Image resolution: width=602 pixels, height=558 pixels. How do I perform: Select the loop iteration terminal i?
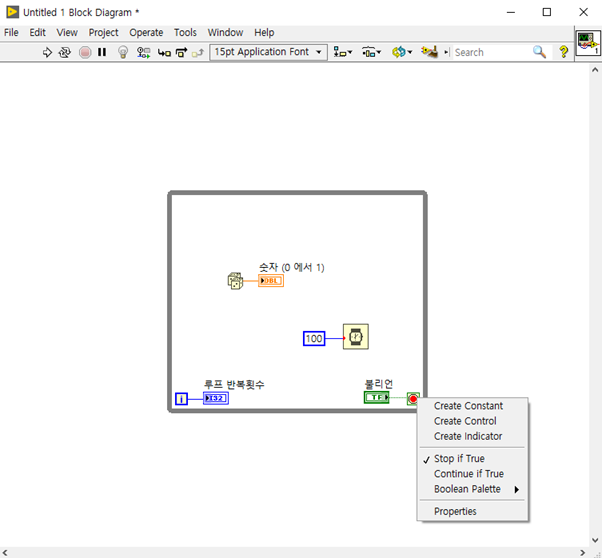[x=182, y=399]
